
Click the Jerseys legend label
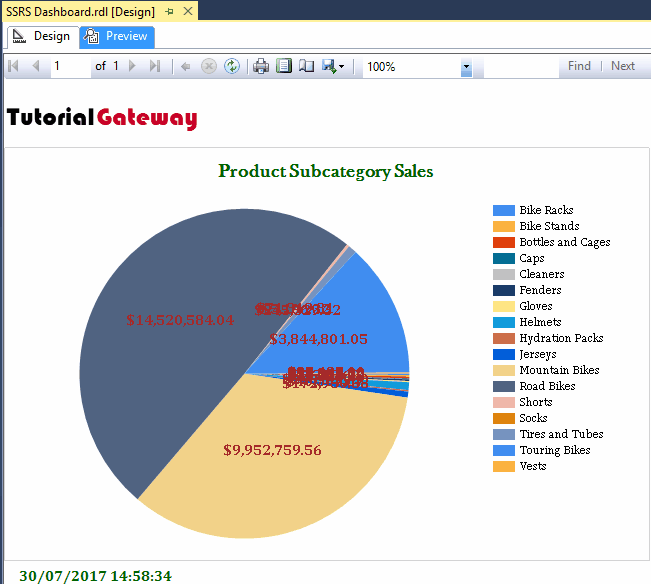pos(538,354)
